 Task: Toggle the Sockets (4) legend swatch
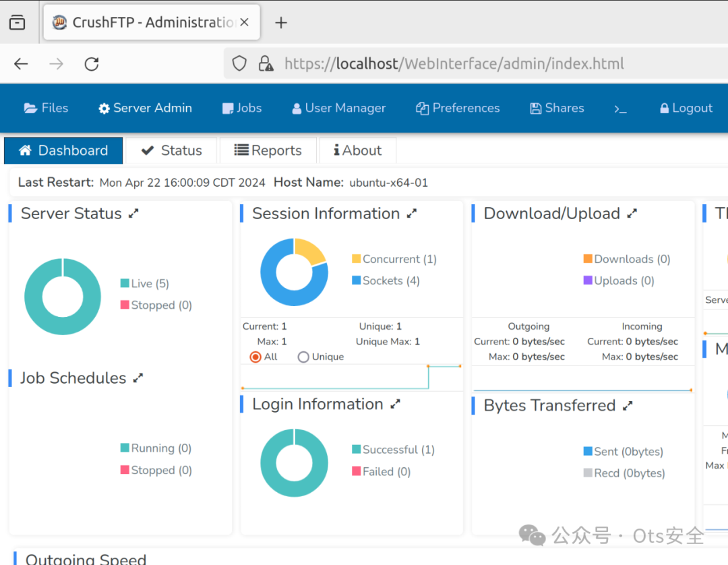tap(357, 280)
